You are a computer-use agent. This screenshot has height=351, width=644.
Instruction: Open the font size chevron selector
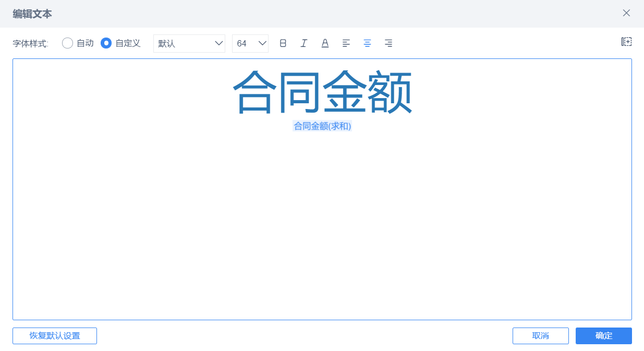(x=262, y=43)
